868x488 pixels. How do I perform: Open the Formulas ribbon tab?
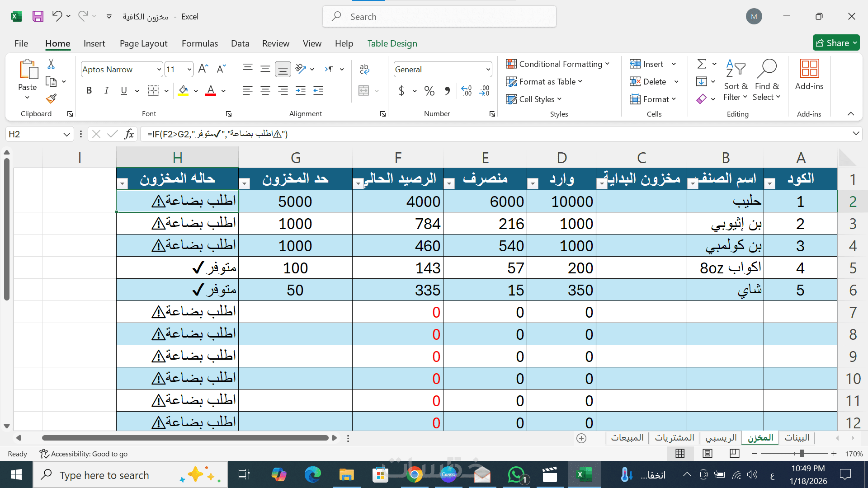point(199,43)
